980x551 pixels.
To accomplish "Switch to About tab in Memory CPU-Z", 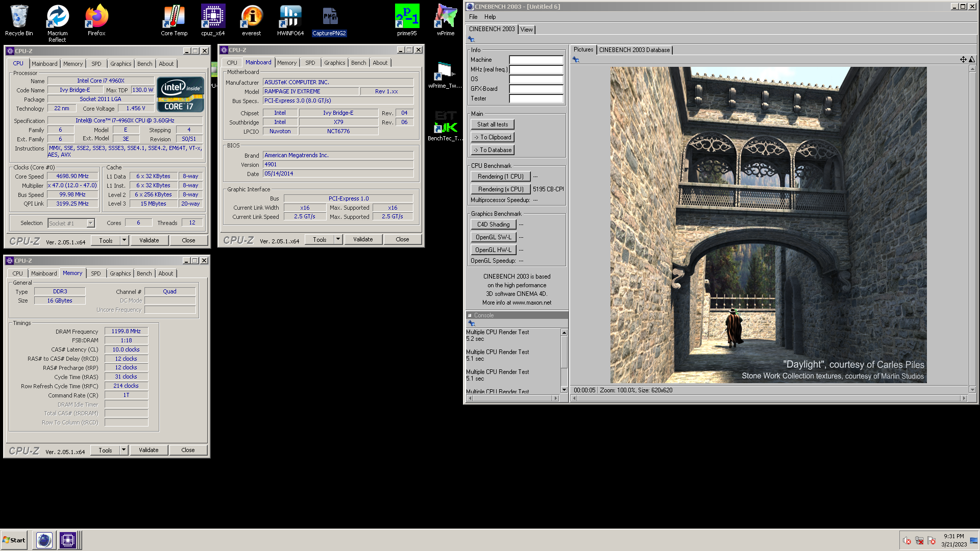I will [166, 273].
